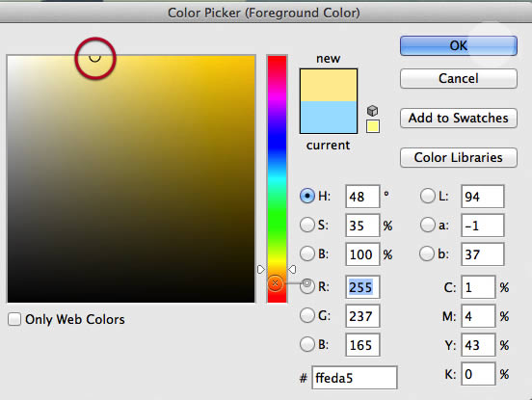Click the current color blue swatch

tap(329, 117)
